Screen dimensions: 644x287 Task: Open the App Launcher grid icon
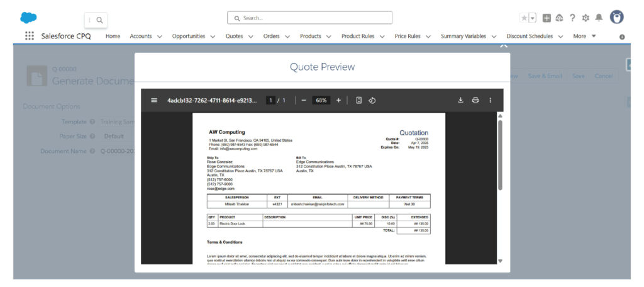click(x=30, y=36)
